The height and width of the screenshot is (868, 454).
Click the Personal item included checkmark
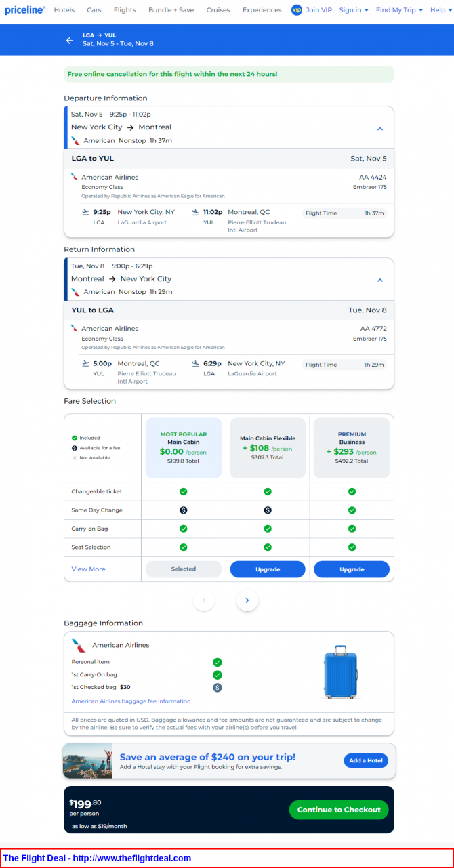(218, 662)
